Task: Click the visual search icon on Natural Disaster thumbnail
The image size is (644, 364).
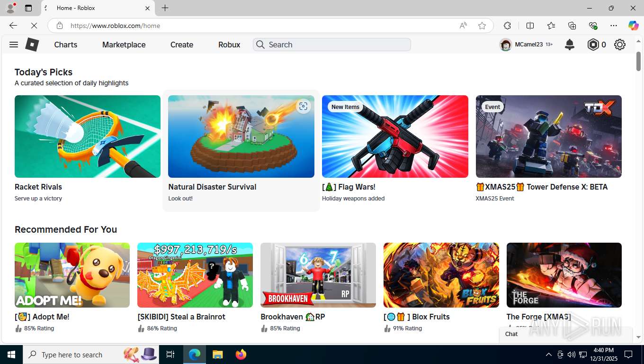Action: [x=303, y=106]
